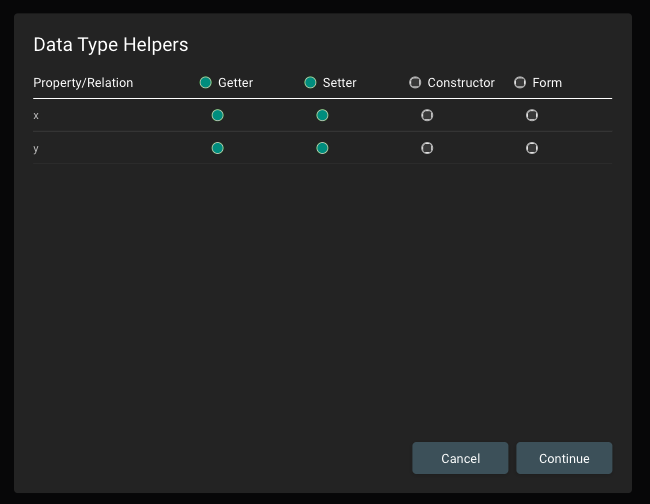Check Constructor for property x
The image size is (650, 504).
(x=427, y=115)
